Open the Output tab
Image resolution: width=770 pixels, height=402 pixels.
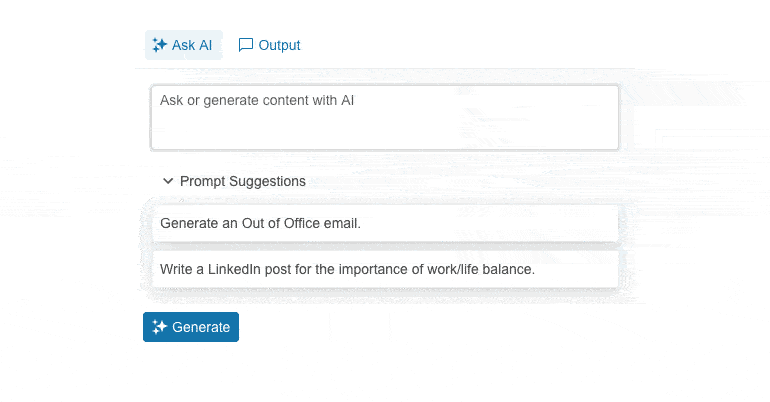269,45
